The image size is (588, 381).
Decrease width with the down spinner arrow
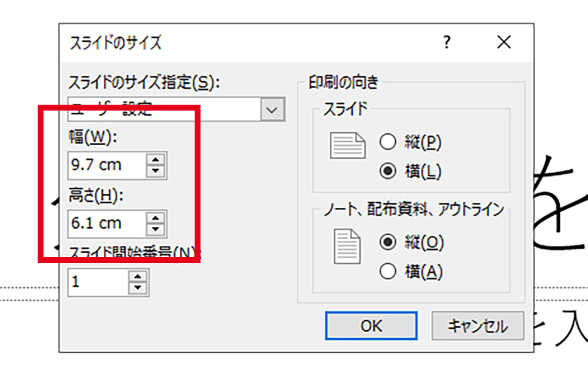pyautogui.click(x=155, y=171)
